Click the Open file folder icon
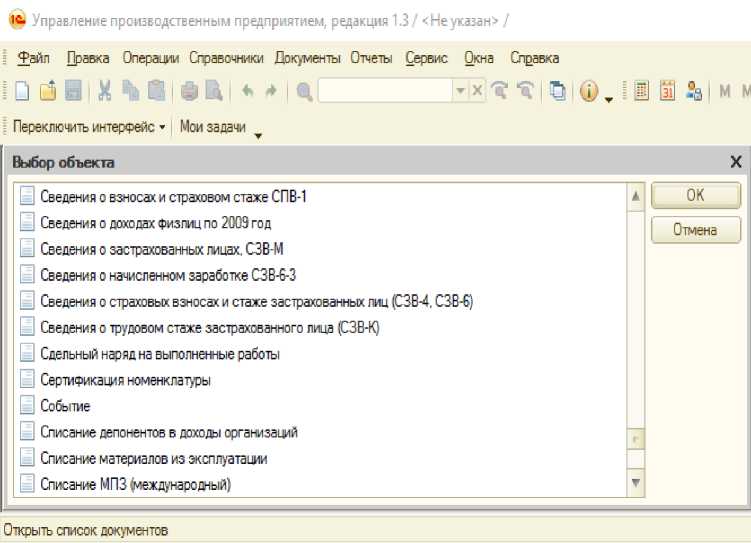This screenshot has width=751, height=543. coord(47,91)
